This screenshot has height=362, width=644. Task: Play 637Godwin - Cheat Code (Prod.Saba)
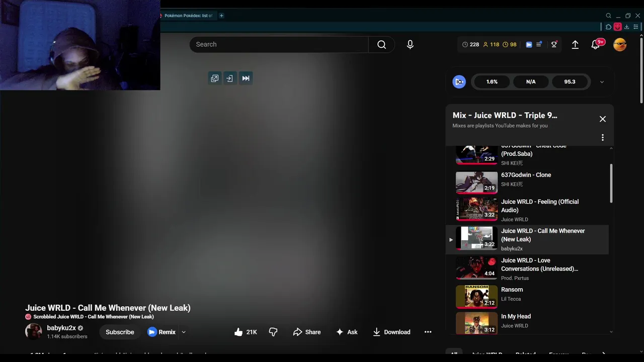pyautogui.click(x=527, y=156)
